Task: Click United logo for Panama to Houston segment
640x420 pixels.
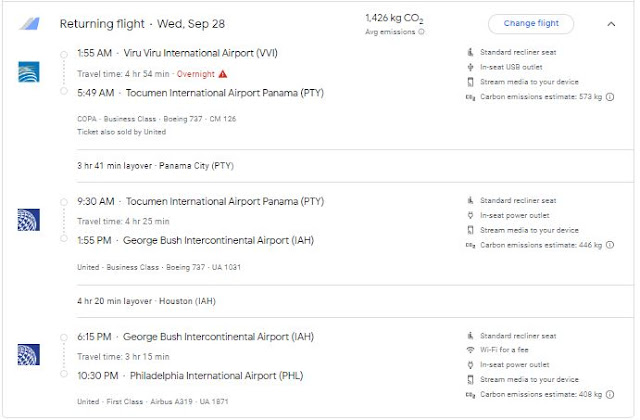Action: click(x=28, y=220)
